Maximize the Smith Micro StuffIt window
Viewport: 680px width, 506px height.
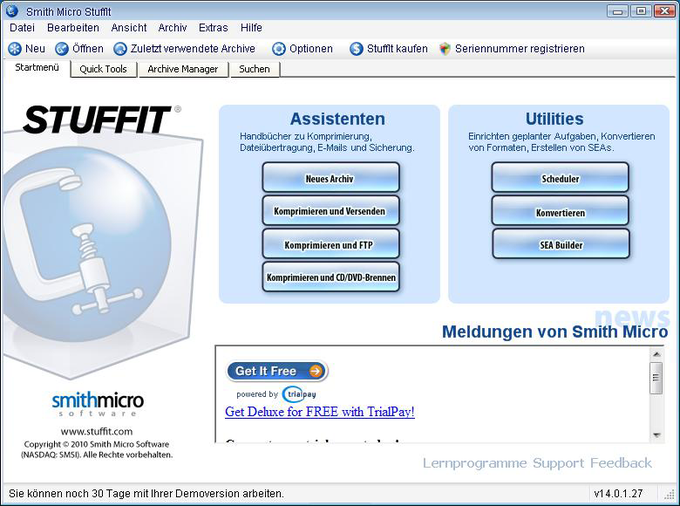[x=641, y=11]
